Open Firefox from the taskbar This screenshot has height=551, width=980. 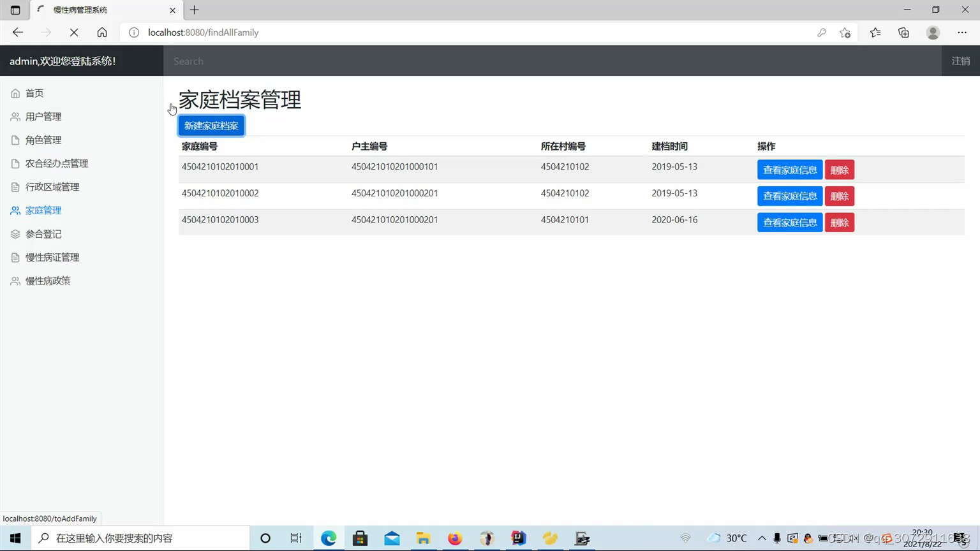(455, 538)
